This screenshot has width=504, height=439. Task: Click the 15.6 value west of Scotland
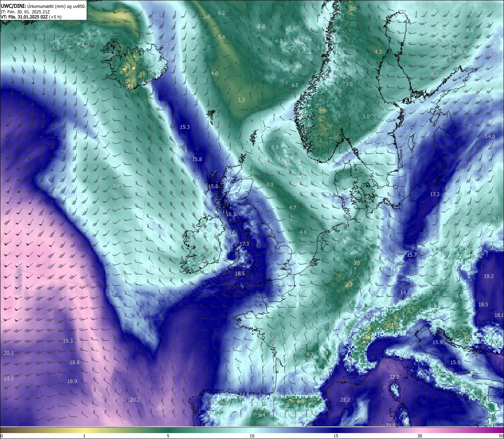pyautogui.click(x=213, y=186)
